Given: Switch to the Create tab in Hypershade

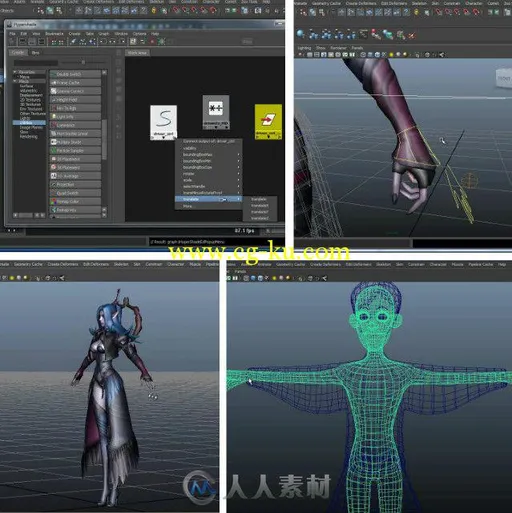Looking at the screenshot, I should (x=18, y=53).
